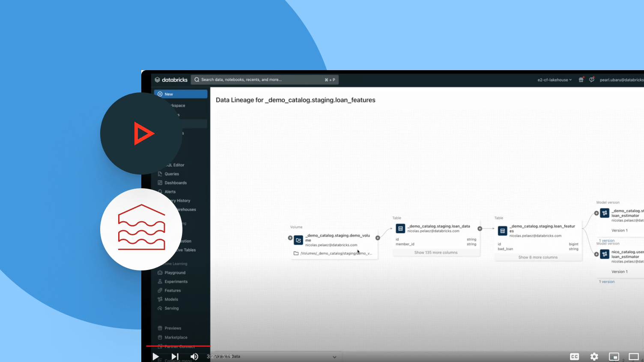Show 135 more columns in loan_data
The height and width of the screenshot is (362, 644).
coord(436,252)
